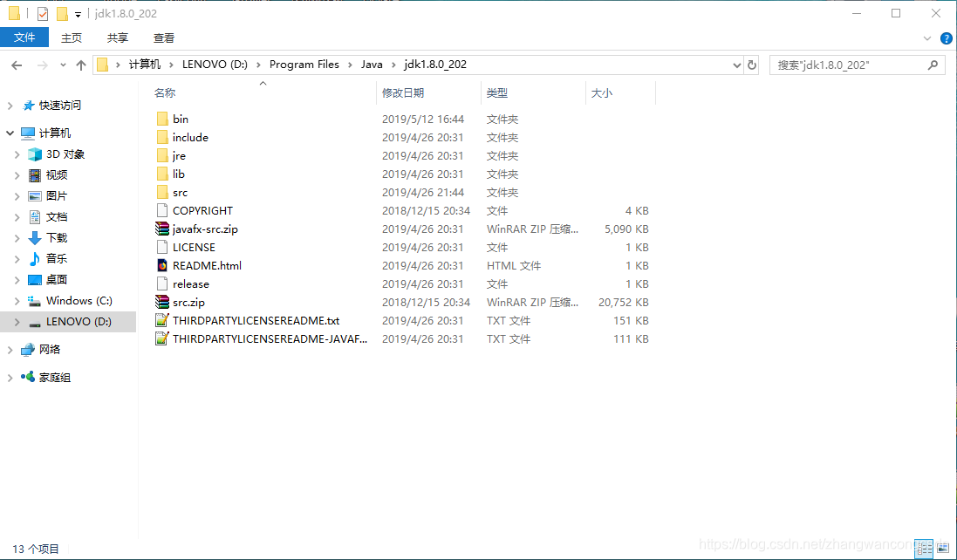This screenshot has height=560, width=957.
Task: Click the Properties quick access toolbar icon
Action: [42, 13]
